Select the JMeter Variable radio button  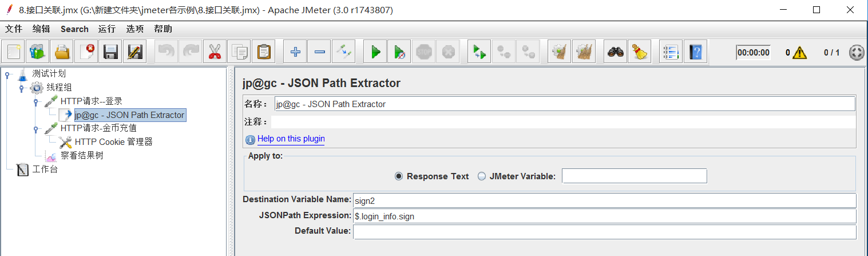click(482, 176)
